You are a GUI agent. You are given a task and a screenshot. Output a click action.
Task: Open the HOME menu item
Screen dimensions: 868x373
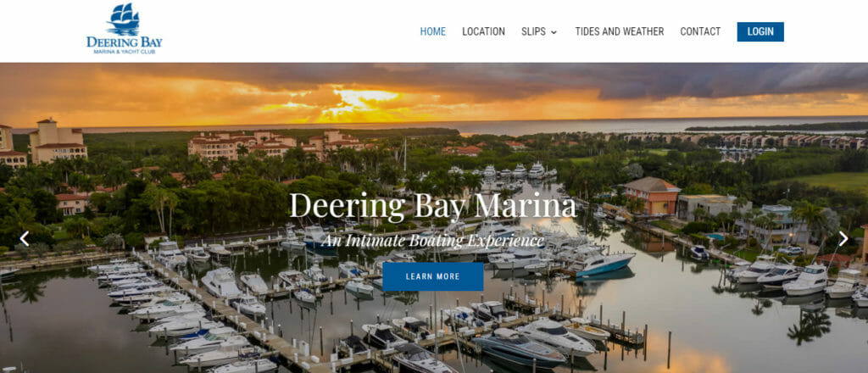tap(433, 31)
